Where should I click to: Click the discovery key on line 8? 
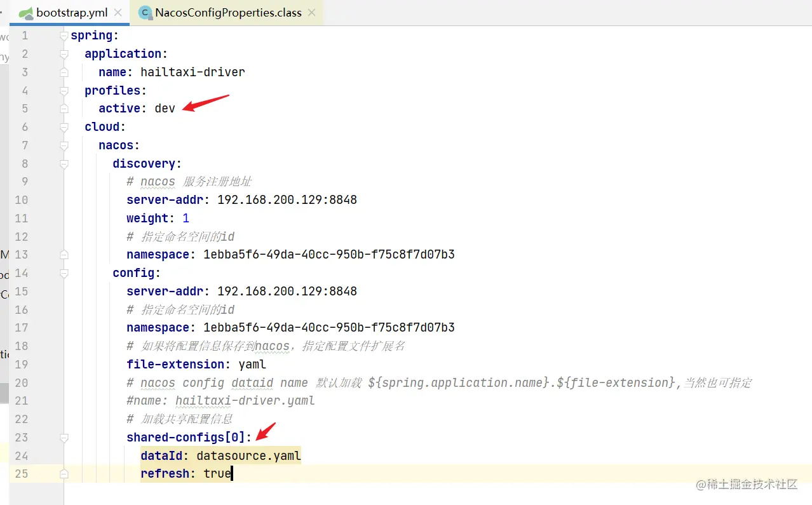[144, 164]
